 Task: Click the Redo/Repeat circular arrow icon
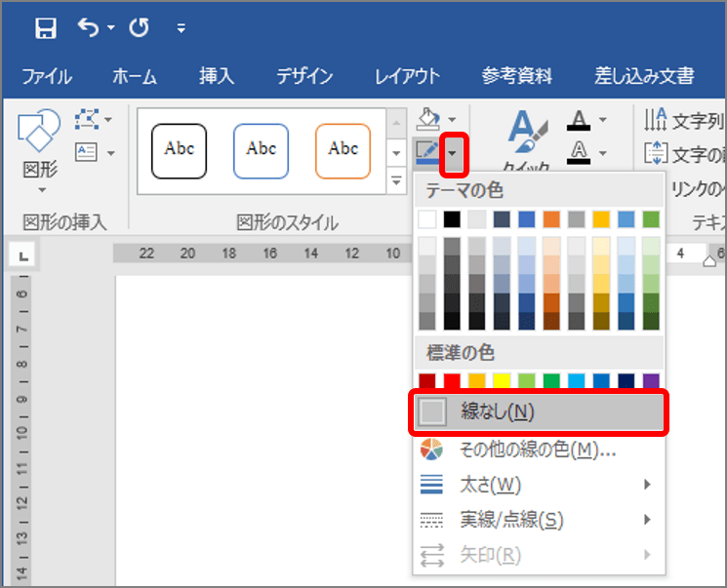140,28
